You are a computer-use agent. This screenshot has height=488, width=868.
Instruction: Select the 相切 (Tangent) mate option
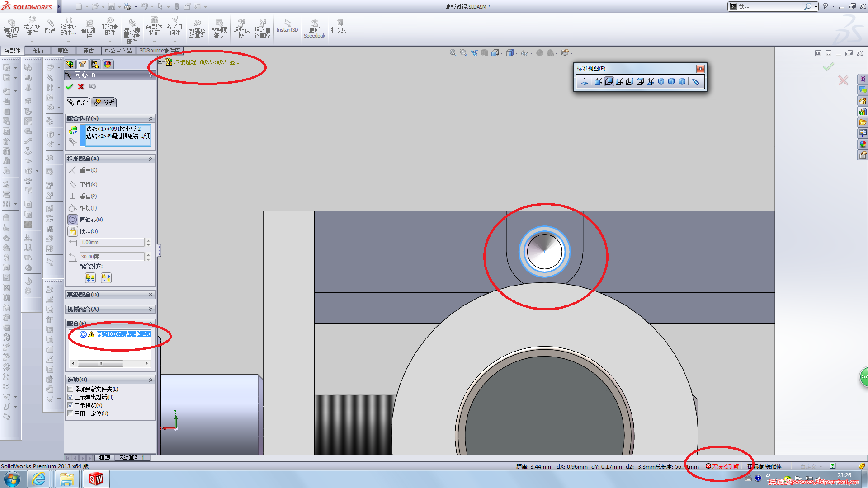[73, 208]
